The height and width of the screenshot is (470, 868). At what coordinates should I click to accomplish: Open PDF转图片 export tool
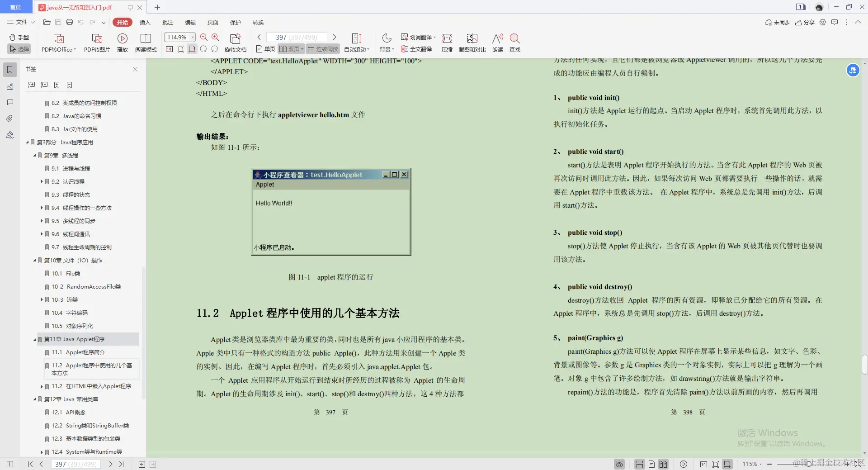96,43
